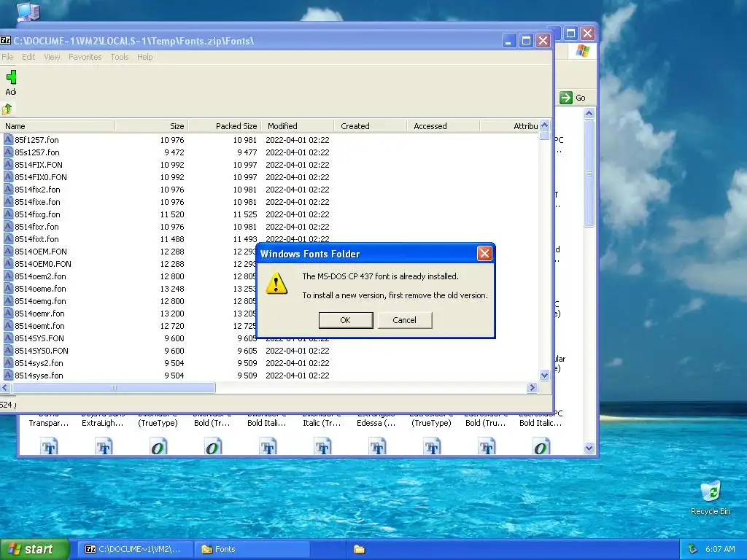Select the 8514oeme.fon file icon
This screenshot has height=560, width=747.
coord(8,288)
